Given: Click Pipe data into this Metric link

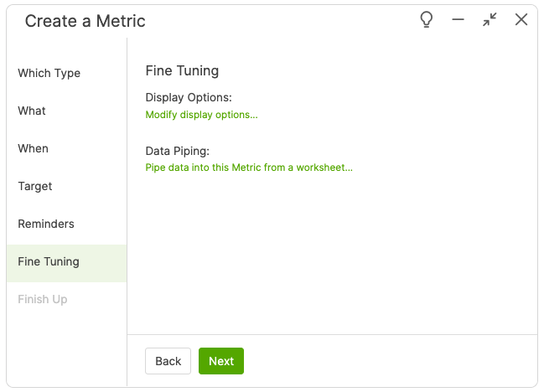Looking at the screenshot, I should tap(249, 168).
